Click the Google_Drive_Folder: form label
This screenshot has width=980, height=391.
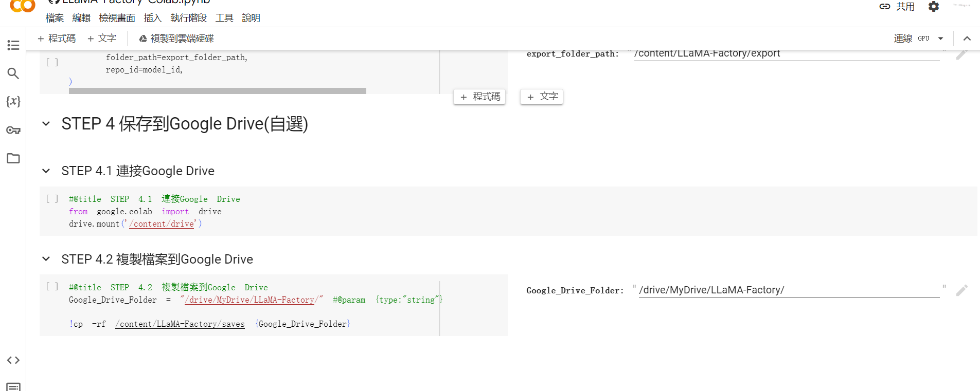point(575,291)
